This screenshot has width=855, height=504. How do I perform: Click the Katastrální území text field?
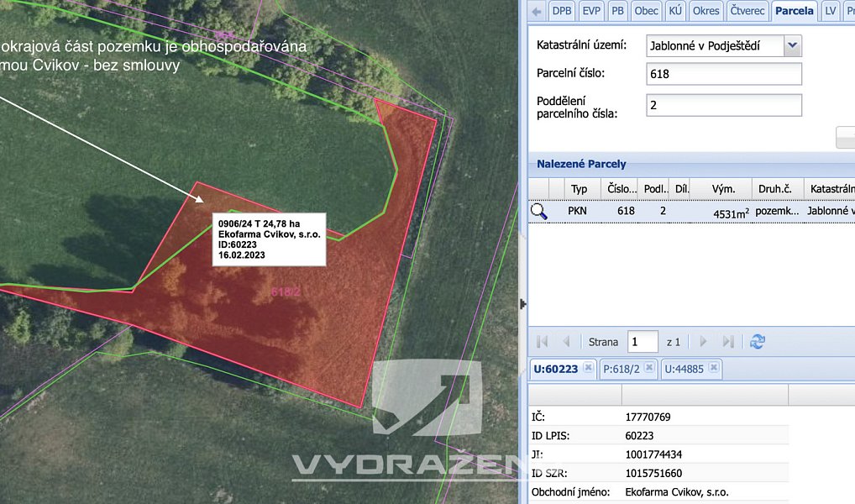[x=716, y=46]
